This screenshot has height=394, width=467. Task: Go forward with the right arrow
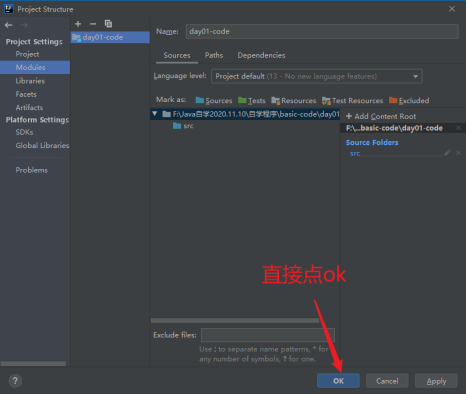pyautogui.click(x=24, y=25)
